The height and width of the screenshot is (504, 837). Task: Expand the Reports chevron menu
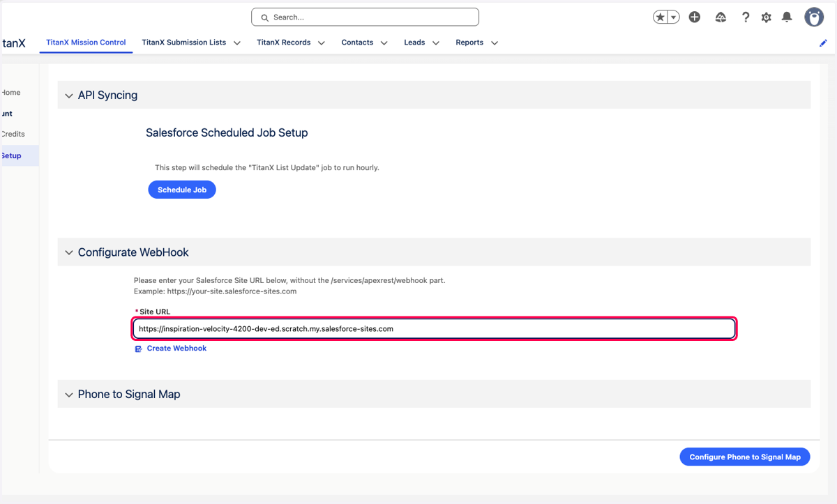495,43
